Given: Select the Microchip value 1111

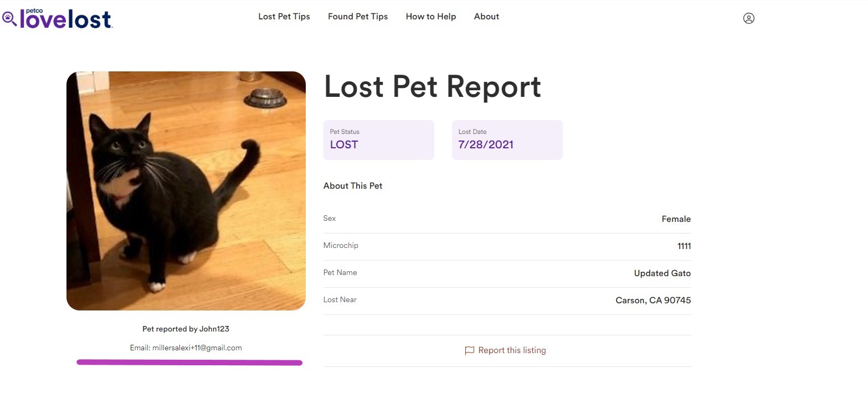Looking at the screenshot, I should click(x=684, y=246).
